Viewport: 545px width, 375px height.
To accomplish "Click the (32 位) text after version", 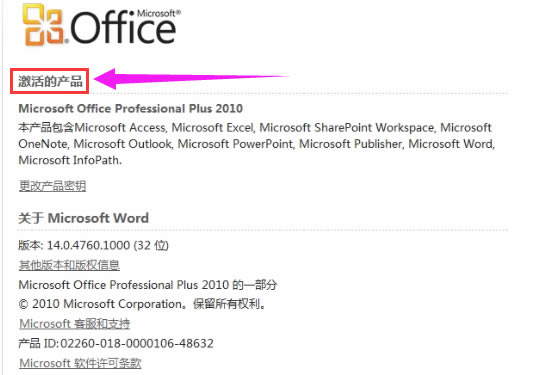I will [151, 245].
